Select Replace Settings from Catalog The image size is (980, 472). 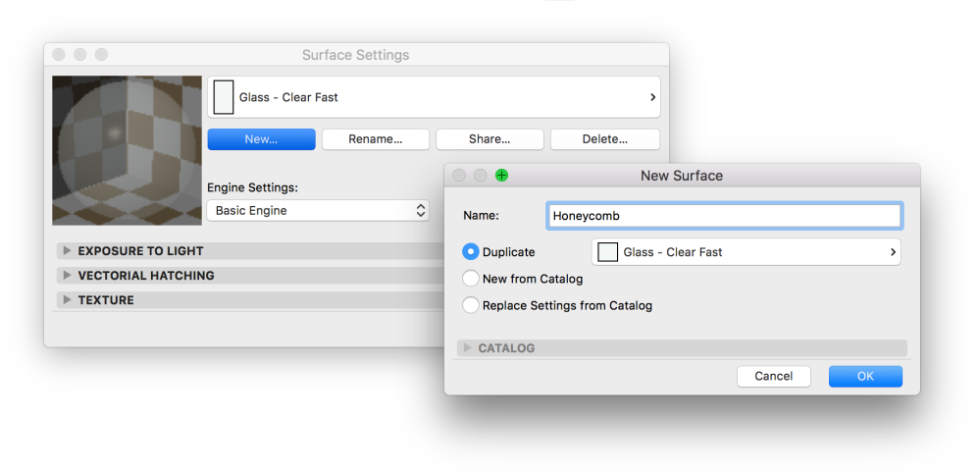tap(471, 305)
